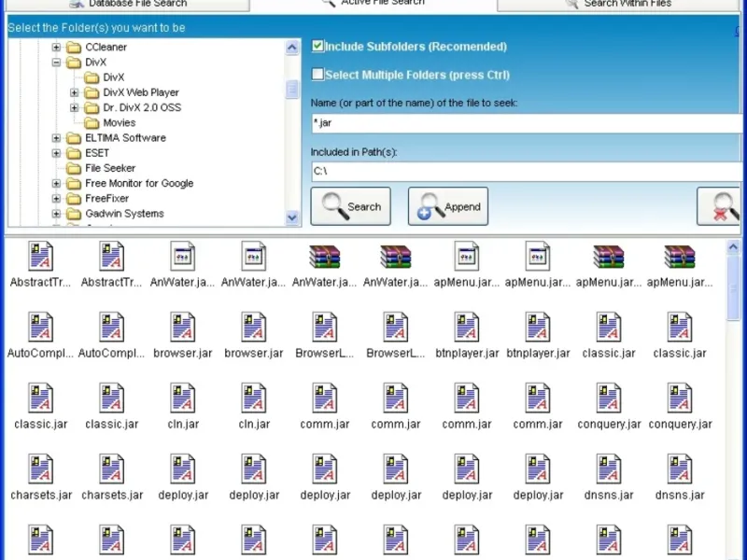Expand the ESET folder node
Image resolution: width=747 pixels, height=560 pixels.
click(56, 153)
